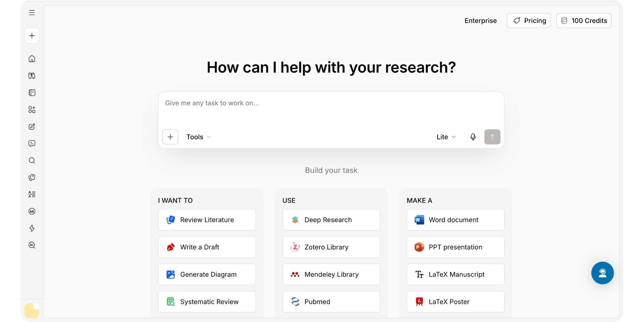Open the chat message icon in sidebar
Viewport: 644px width, 322px height.
click(32, 144)
